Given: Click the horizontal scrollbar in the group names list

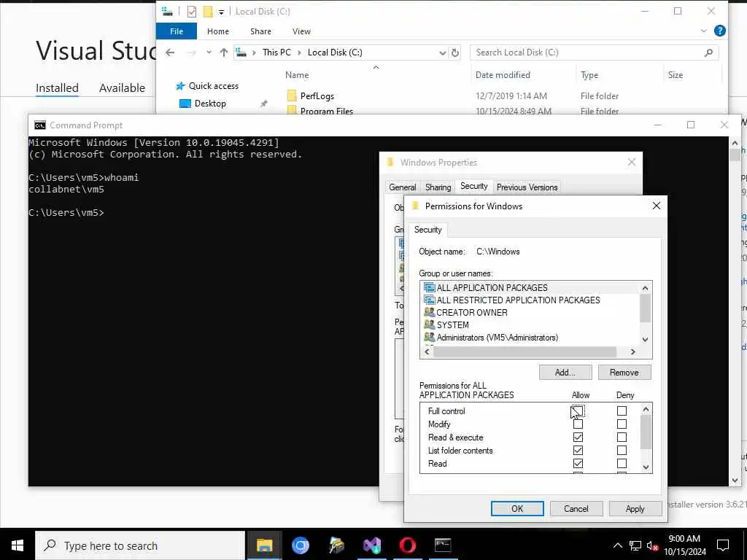Looking at the screenshot, I should [525, 352].
